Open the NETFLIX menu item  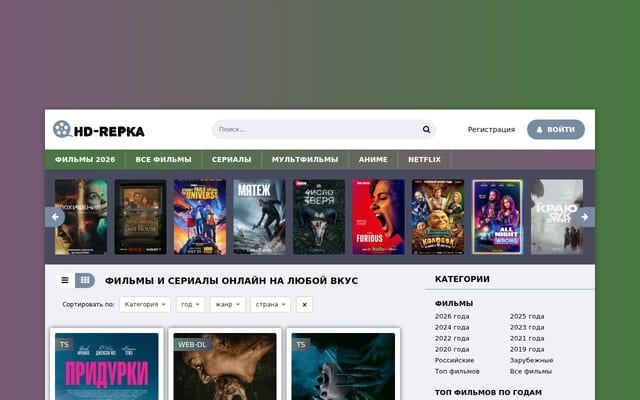coord(424,160)
